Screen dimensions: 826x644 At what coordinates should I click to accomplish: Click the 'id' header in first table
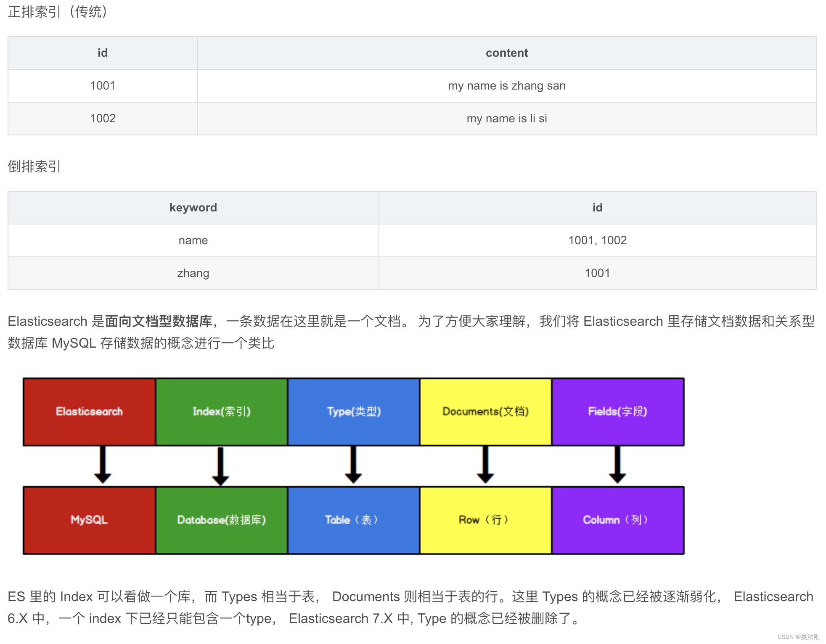point(103,53)
